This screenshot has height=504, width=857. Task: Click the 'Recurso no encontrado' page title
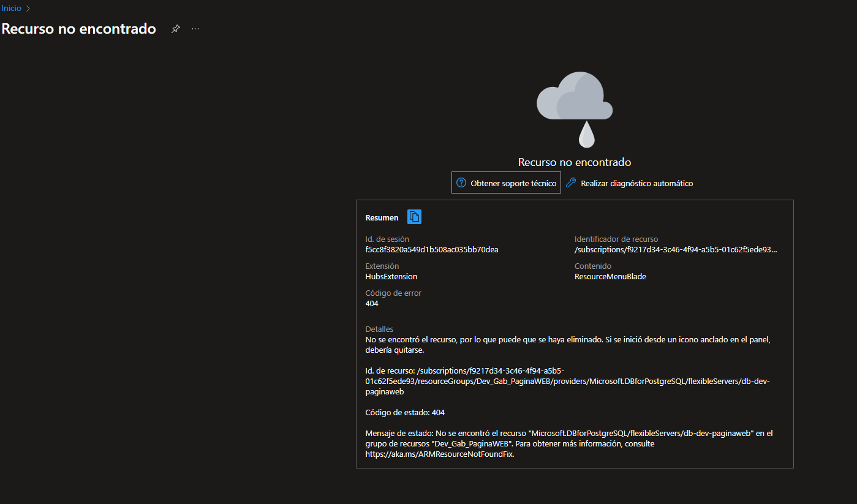[x=79, y=29]
